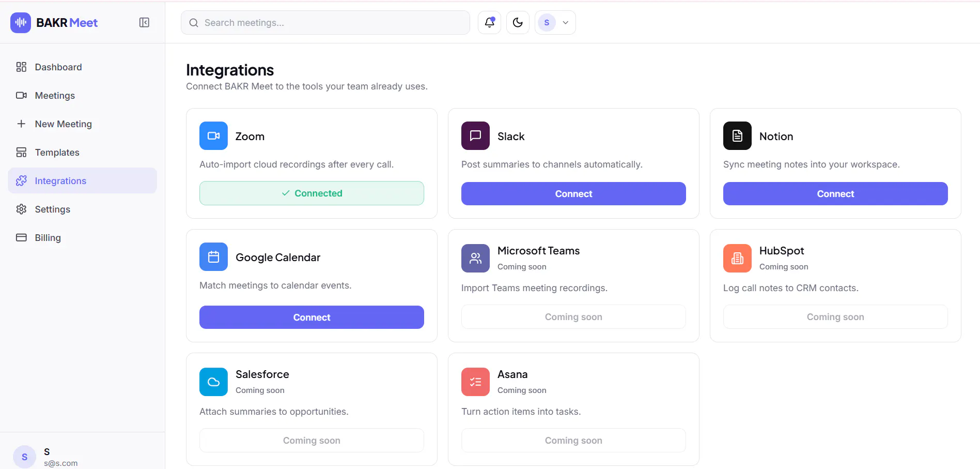
Task: Open the user account dropdown
Action: [555, 23]
